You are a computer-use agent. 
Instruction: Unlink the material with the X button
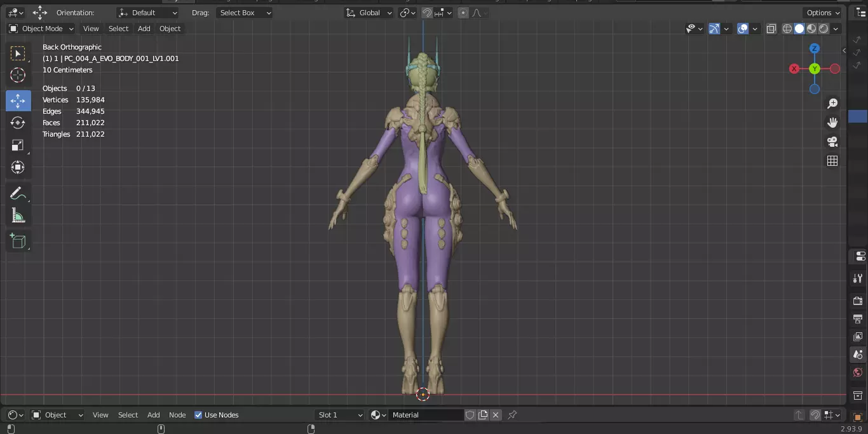point(496,415)
